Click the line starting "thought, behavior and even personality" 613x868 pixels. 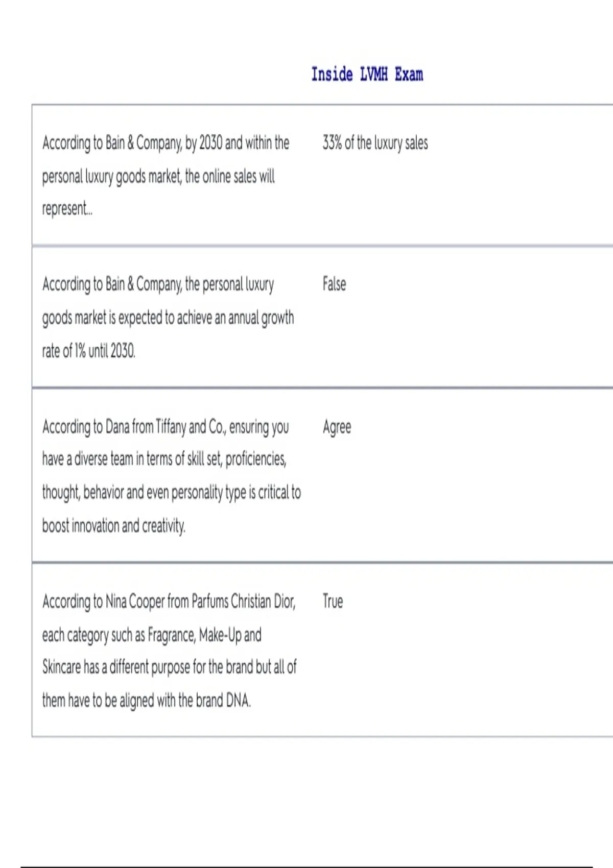(x=172, y=492)
